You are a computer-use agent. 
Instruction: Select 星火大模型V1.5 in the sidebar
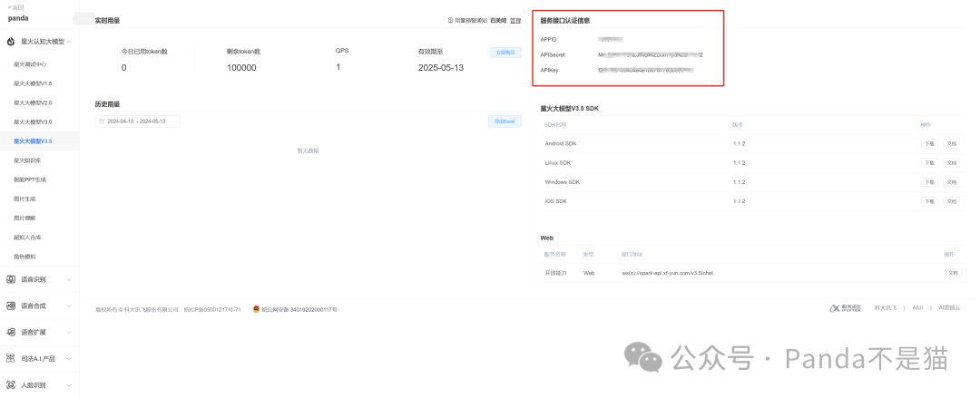pos(33,83)
